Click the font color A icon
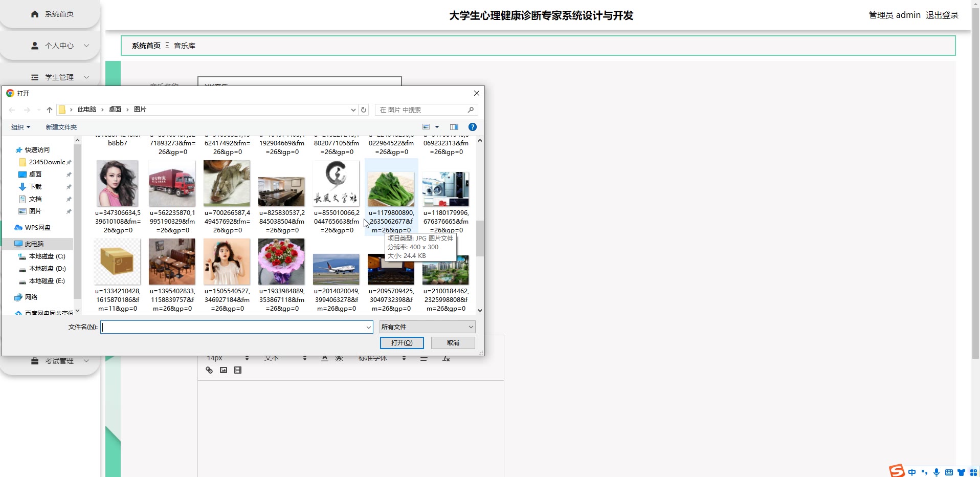 tap(325, 359)
